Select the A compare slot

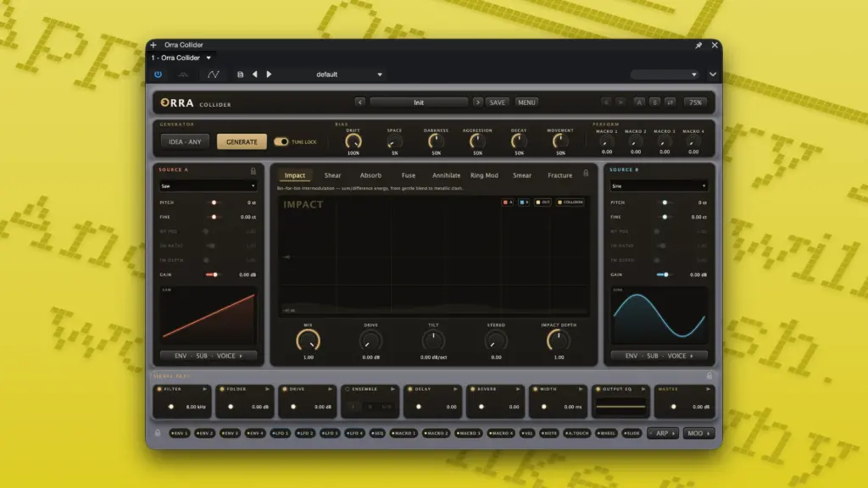[x=639, y=103]
